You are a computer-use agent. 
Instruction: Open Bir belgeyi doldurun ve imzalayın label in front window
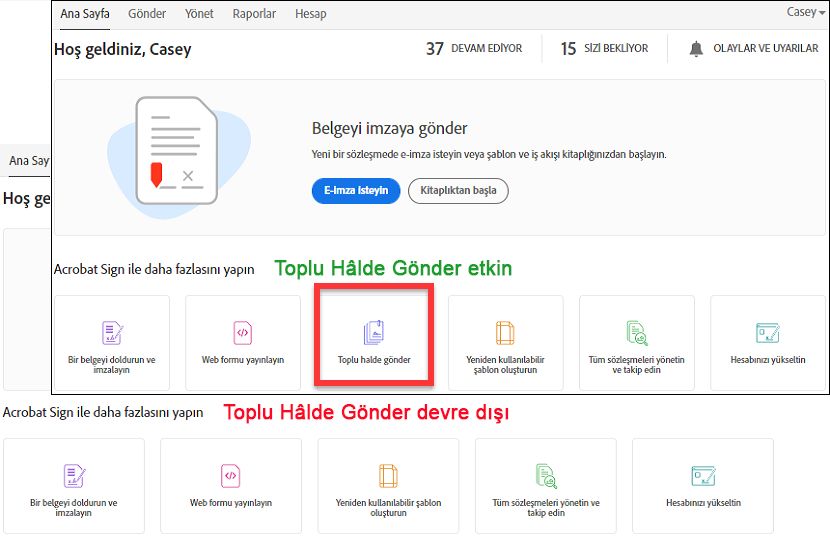tap(112, 364)
